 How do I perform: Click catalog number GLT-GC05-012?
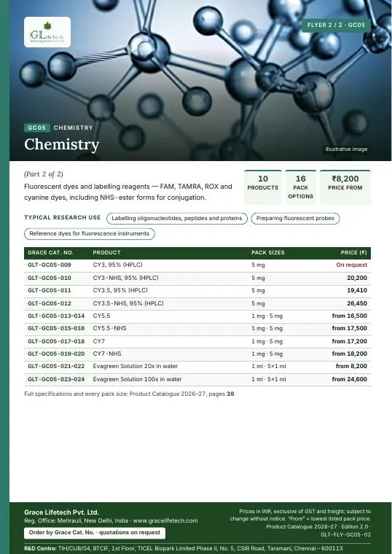click(50, 303)
